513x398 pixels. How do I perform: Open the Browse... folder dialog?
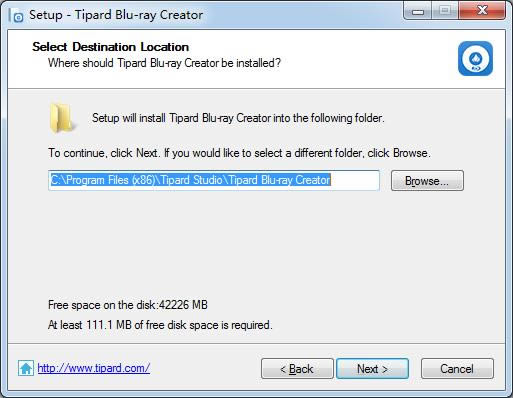(x=427, y=181)
